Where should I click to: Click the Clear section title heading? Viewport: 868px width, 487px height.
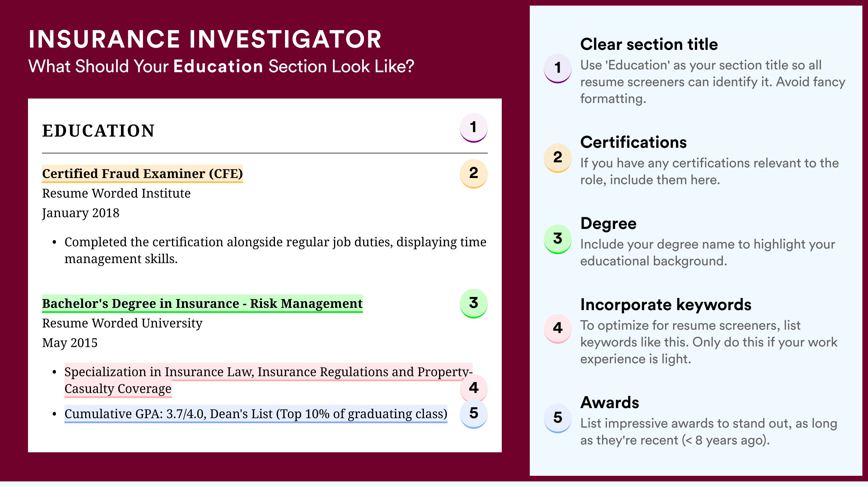649,45
